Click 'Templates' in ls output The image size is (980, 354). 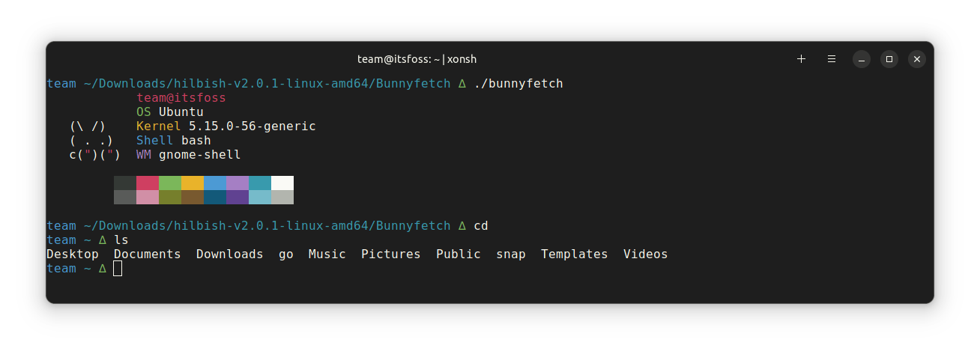(575, 254)
